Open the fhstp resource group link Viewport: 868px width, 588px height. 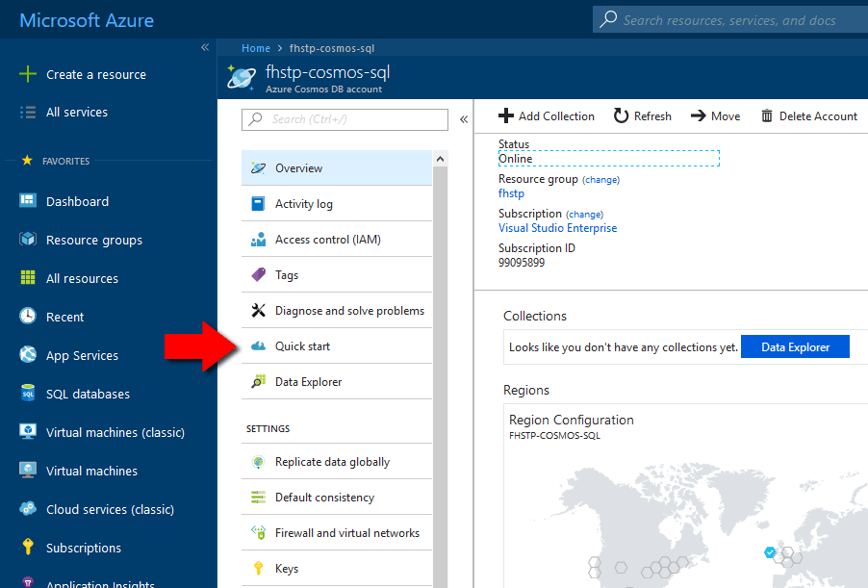pyautogui.click(x=511, y=193)
